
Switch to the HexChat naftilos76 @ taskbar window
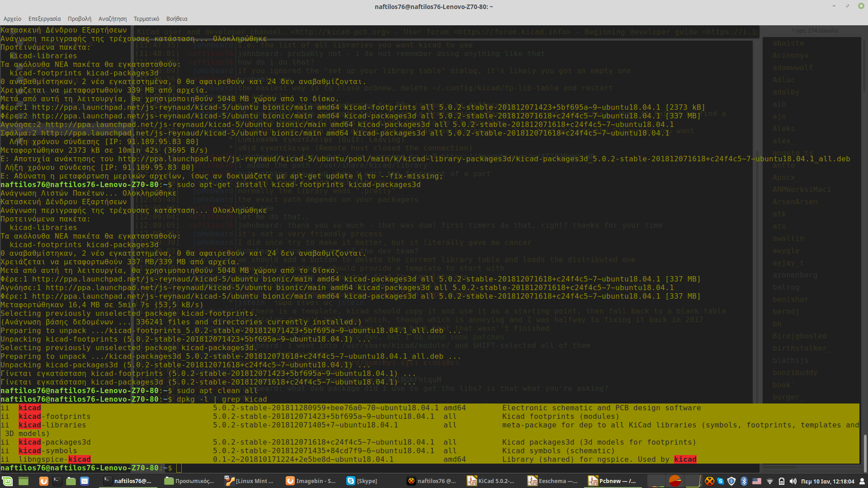(x=432, y=481)
